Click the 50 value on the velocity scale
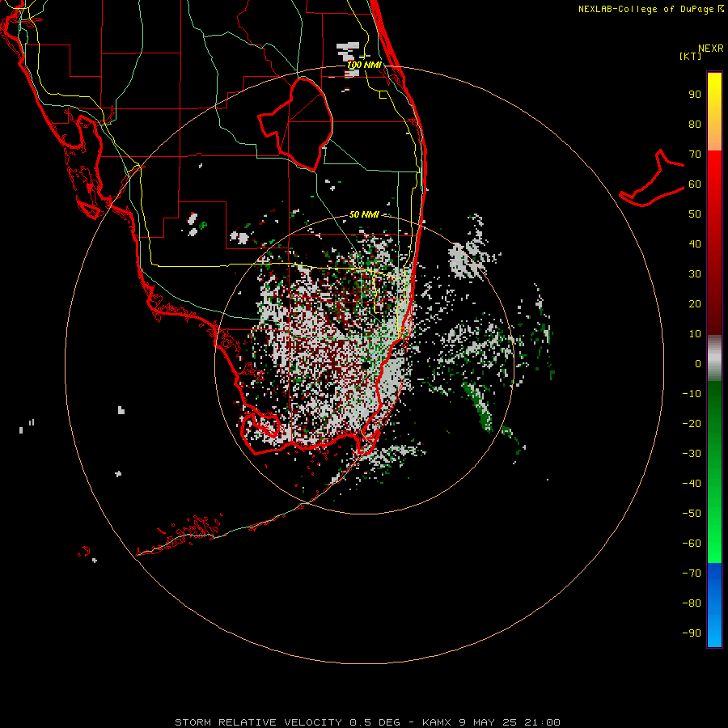Image resolution: width=728 pixels, height=728 pixels. [695, 214]
